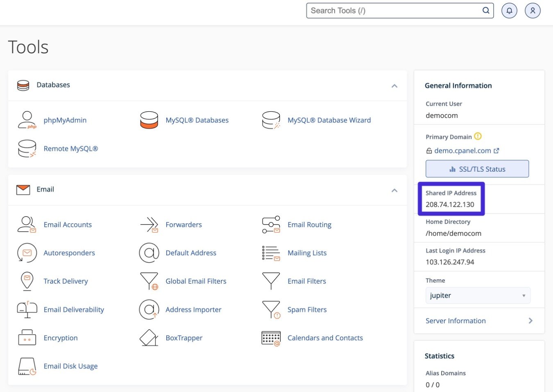Click the SSL/TLS Status button
The width and height of the screenshot is (553, 392).
pos(477,169)
